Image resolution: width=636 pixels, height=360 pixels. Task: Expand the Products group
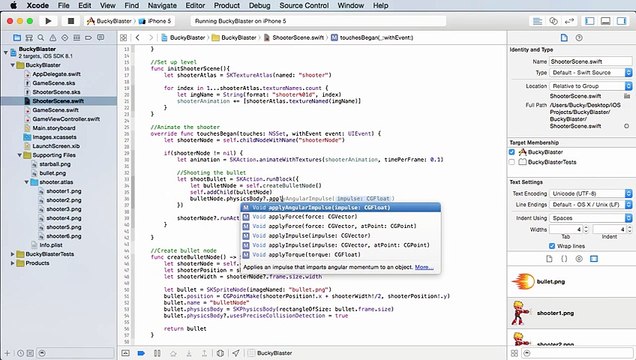pyautogui.click(x=13, y=263)
